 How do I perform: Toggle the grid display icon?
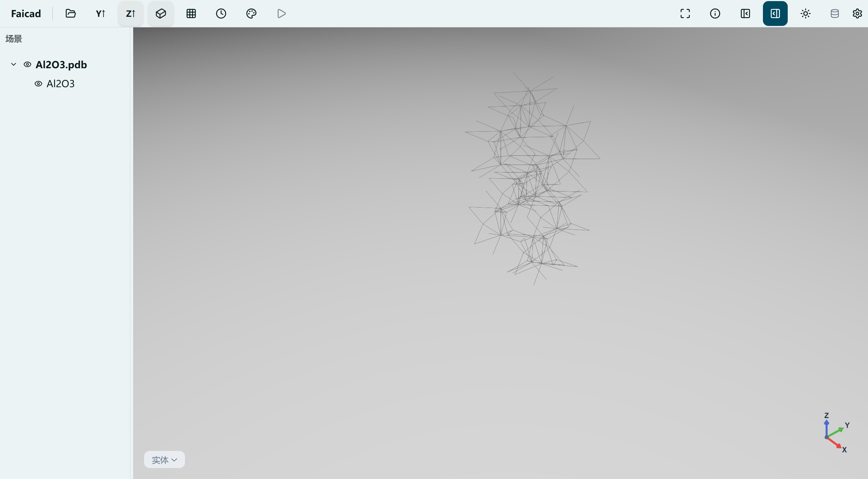pos(191,13)
